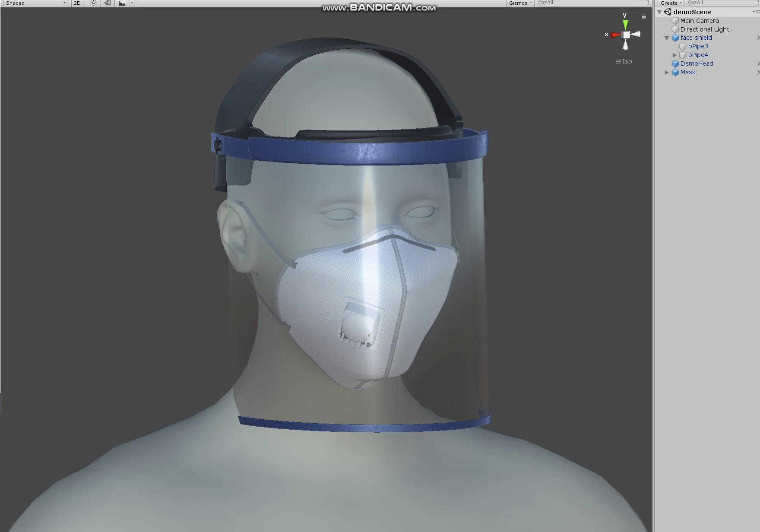
Task: Toggle the 2D view mode button
Action: tap(77, 3)
